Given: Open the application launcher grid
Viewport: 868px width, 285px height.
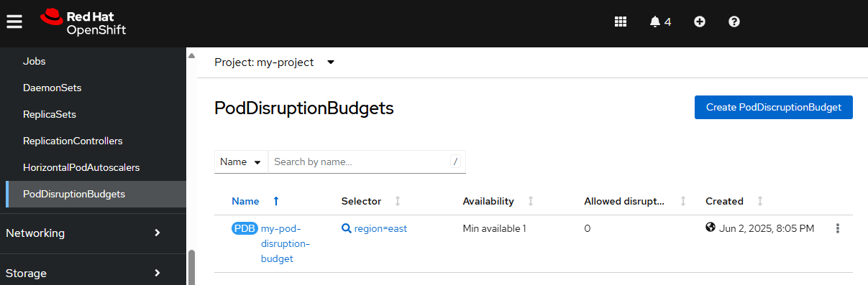Looking at the screenshot, I should [621, 22].
